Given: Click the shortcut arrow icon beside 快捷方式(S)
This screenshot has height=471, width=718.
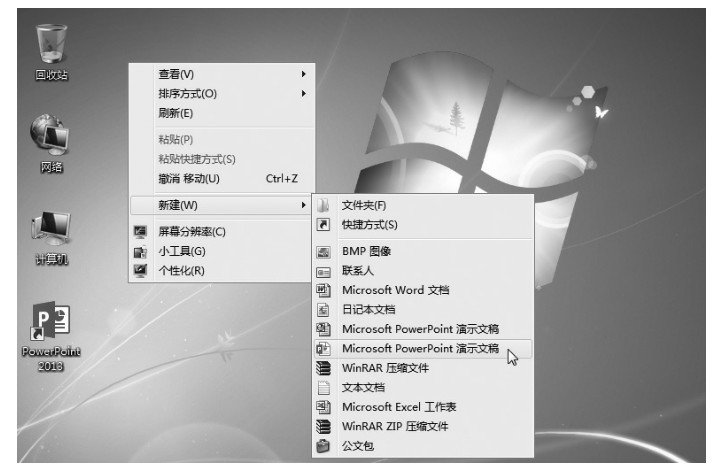Looking at the screenshot, I should tap(323, 225).
